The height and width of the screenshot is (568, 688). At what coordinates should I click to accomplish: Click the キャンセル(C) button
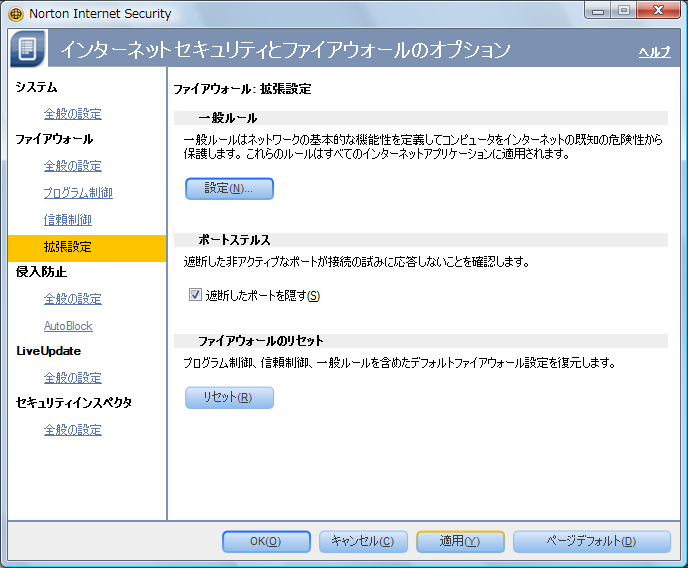tap(362, 541)
